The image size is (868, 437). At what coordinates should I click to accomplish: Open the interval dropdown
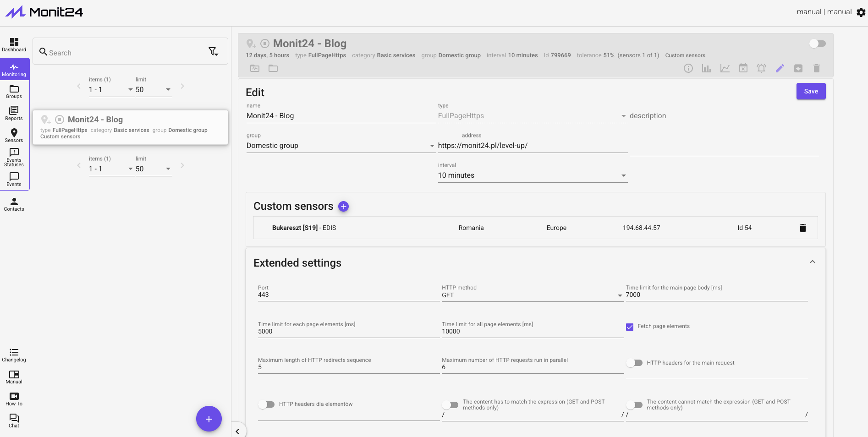pos(532,175)
